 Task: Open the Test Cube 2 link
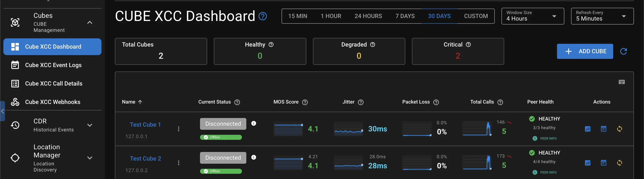(145, 158)
